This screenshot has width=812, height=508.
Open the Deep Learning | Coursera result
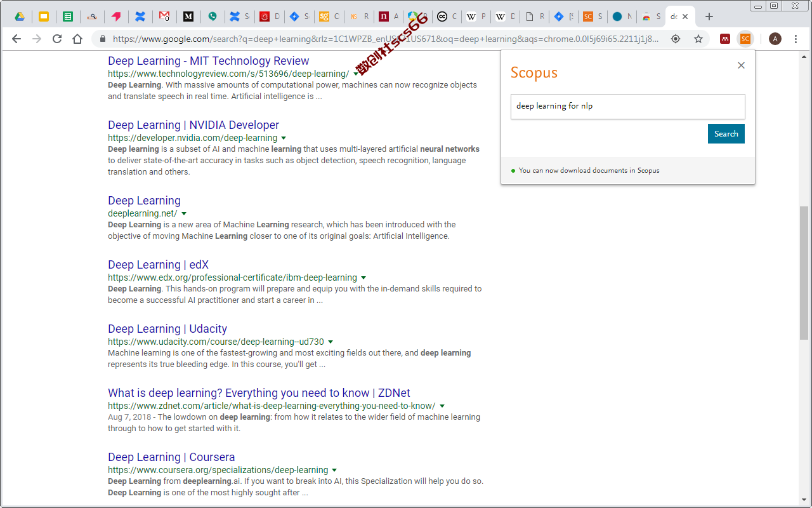[171, 457]
